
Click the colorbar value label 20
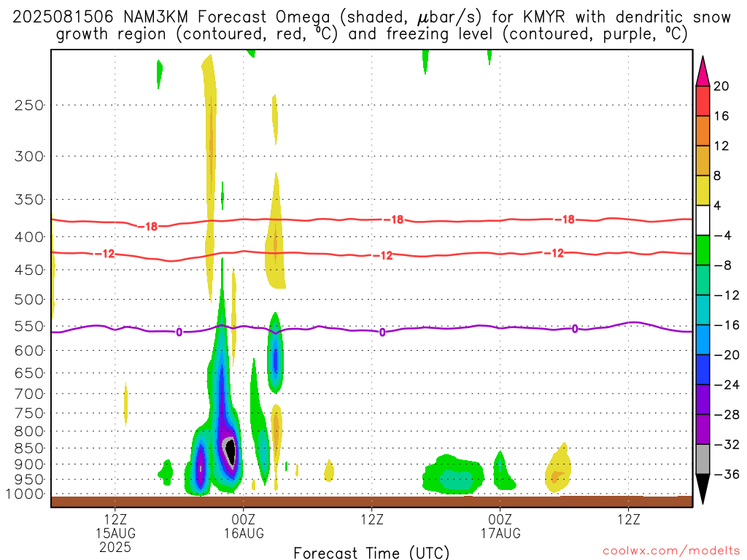click(721, 86)
